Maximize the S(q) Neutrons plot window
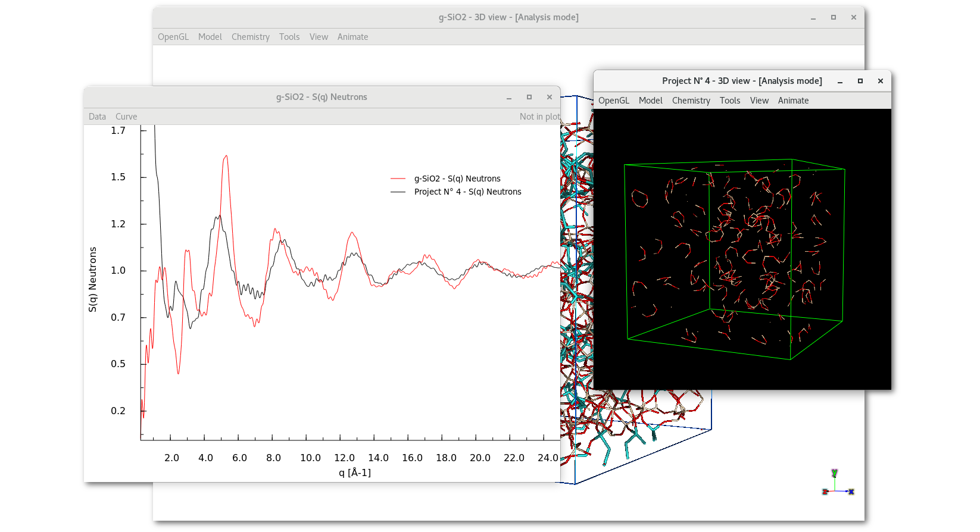Viewport: 980px width, 532px height. point(529,97)
